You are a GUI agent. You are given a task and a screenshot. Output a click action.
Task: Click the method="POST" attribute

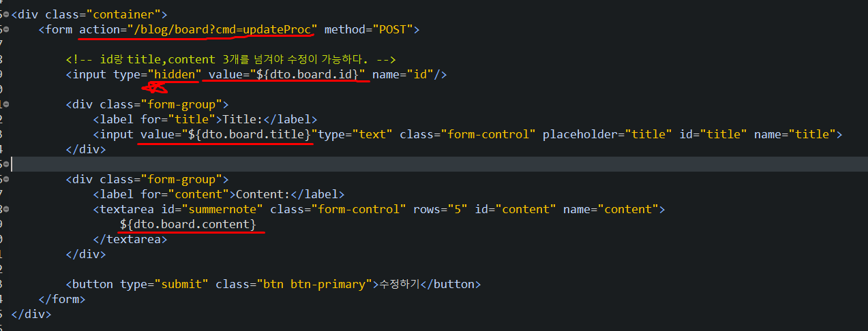[368, 29]
